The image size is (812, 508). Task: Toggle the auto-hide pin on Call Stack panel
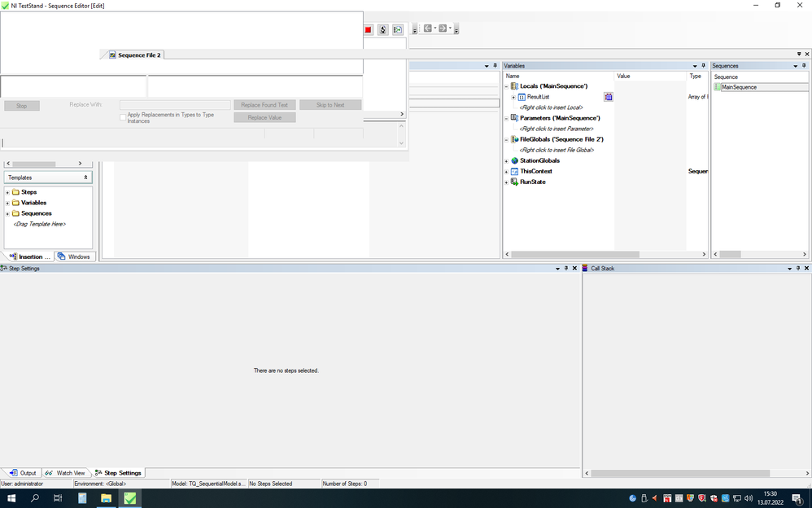(x=797, y=268)
